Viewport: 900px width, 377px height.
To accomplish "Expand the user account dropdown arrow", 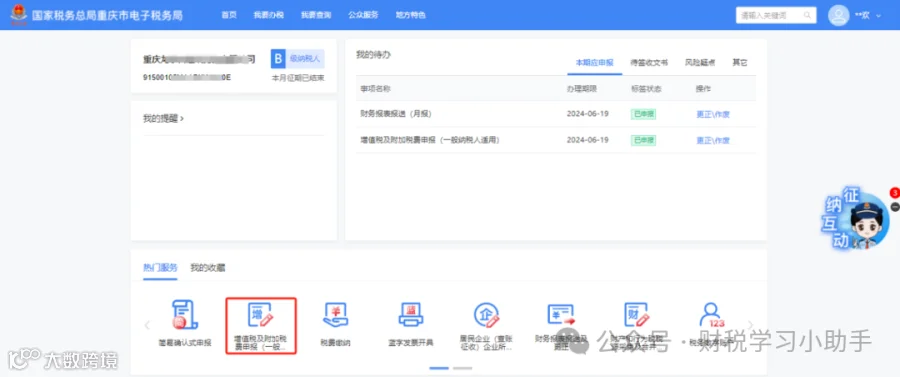I will click(878, 15).
